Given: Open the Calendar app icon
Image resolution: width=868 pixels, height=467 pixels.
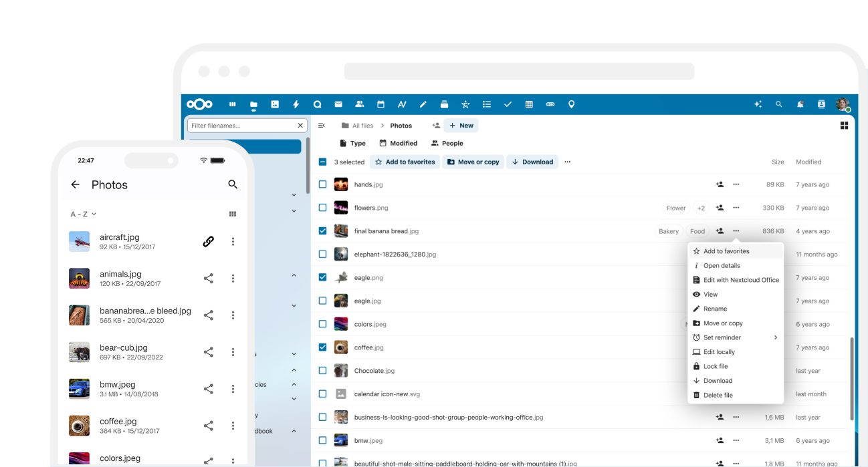Looking at the screenshot, I should point(381,104).
